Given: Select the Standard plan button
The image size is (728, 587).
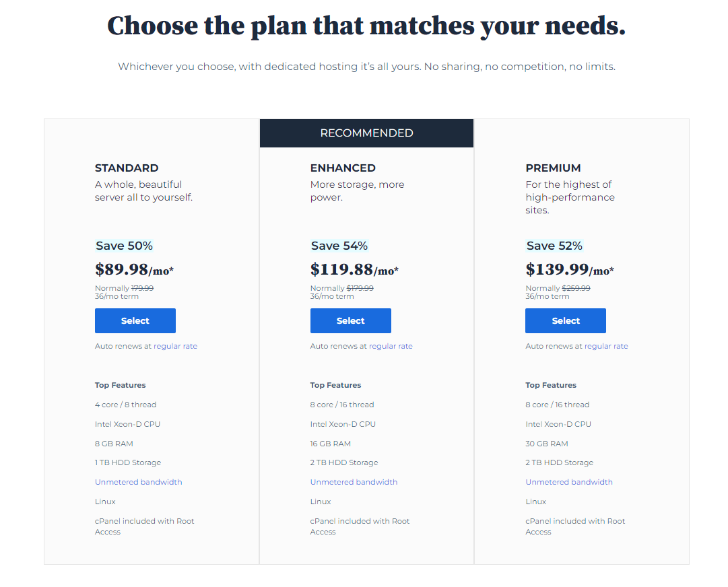Looking at the screenshot, I should click(135, 320).
